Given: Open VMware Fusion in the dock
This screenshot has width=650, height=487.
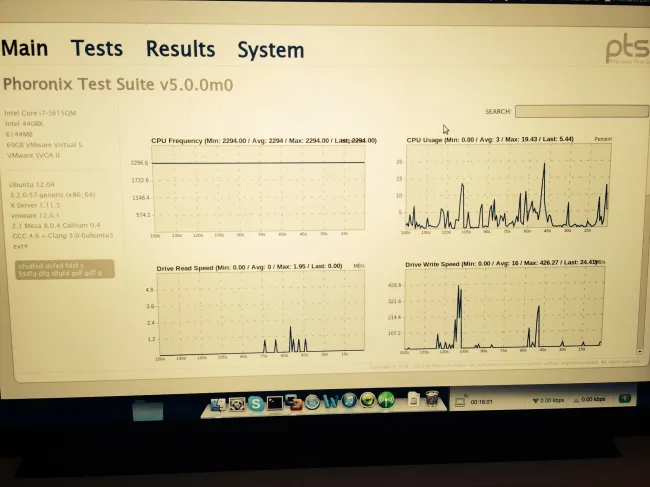Looking at the screenshot, I should [293, 402].
